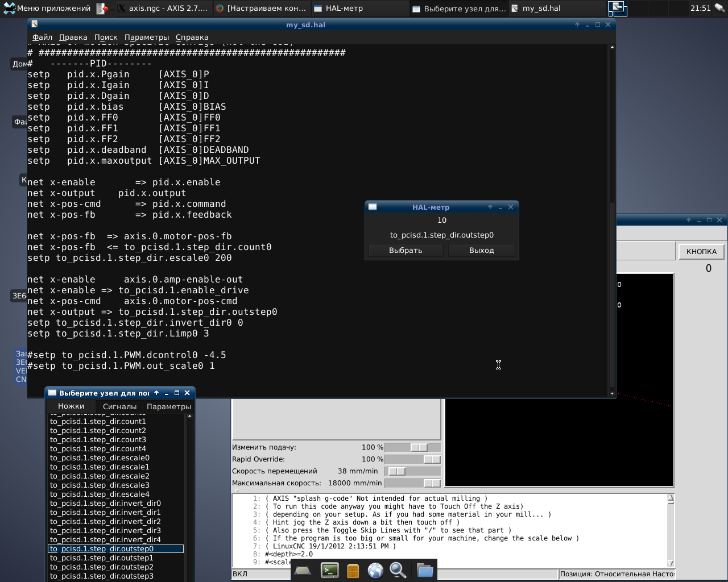Open the window menu icon of my_sd.hal editor
728x582 pixels.
tap(35, 24)
